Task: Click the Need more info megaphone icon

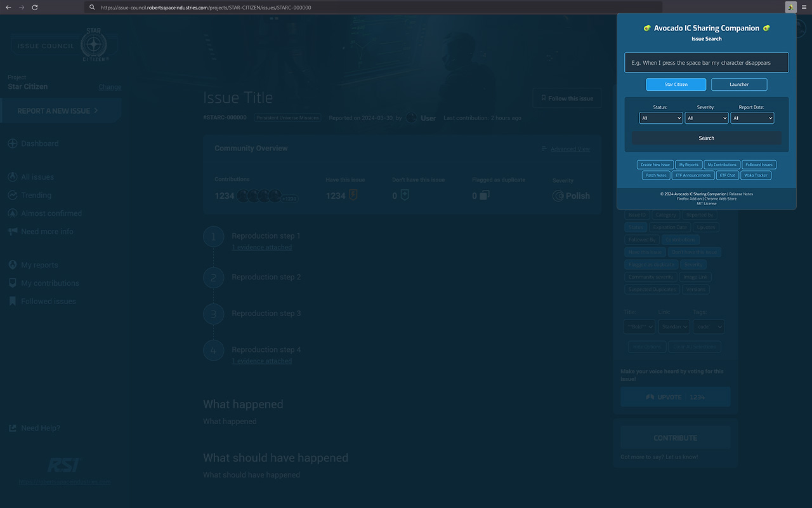Action: click(13, 232)
